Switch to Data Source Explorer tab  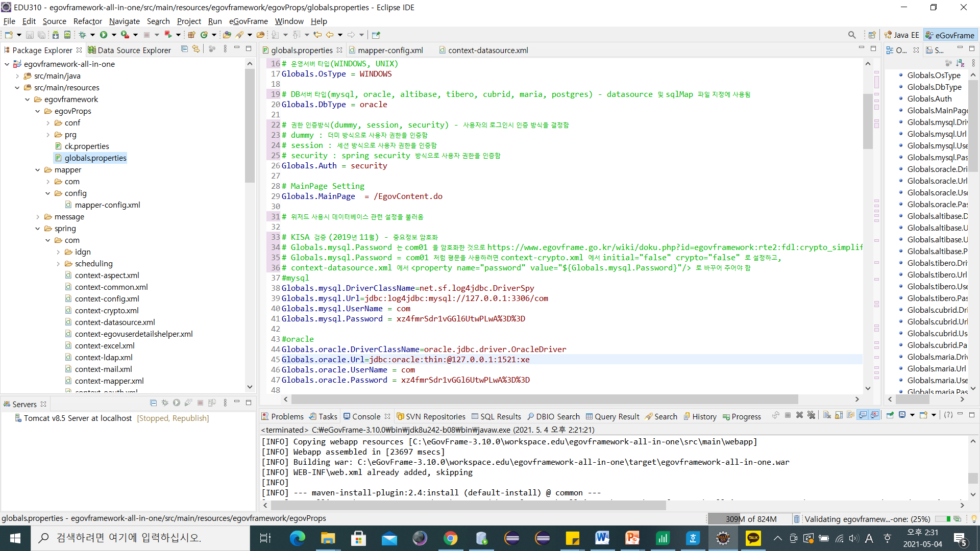coord(129,50)
